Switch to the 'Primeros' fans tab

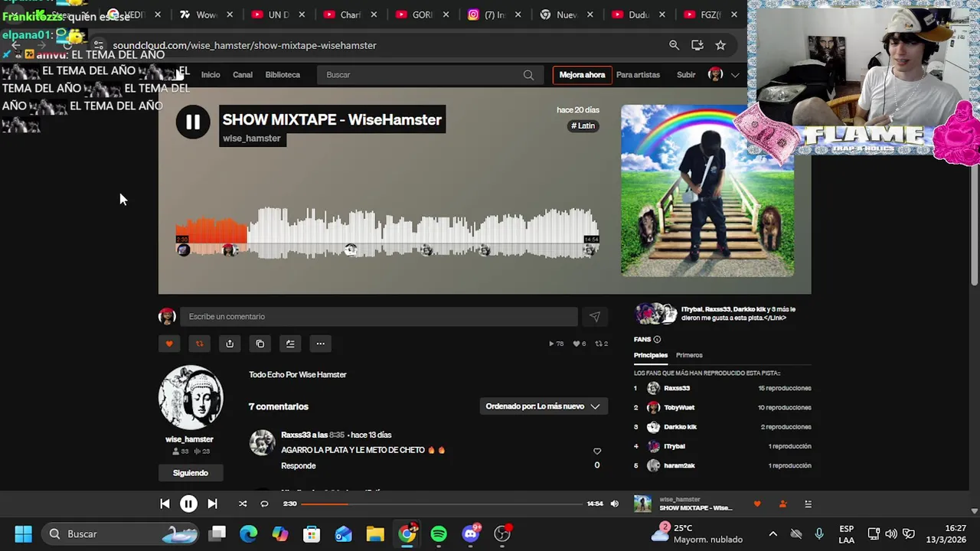click(x=689, y=355)
